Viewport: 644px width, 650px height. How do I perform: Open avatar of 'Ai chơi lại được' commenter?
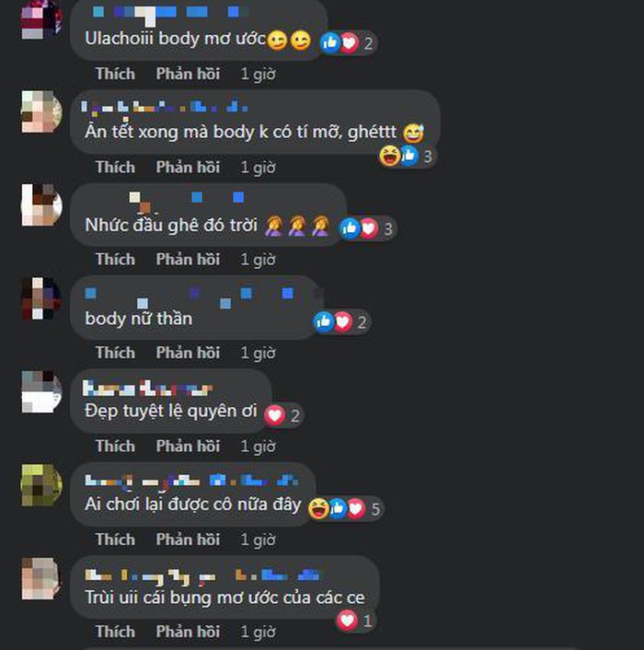point(41,485)
